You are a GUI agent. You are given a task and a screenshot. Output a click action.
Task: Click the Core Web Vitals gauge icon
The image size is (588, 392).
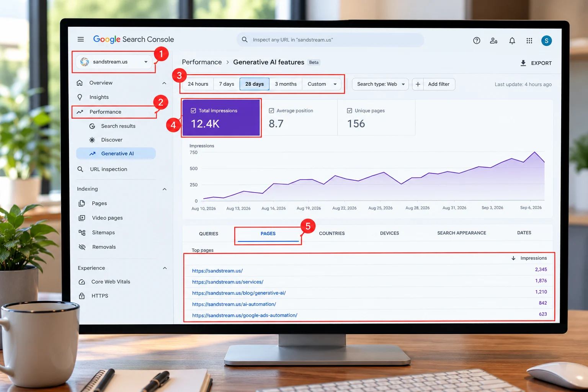[82, 282]
